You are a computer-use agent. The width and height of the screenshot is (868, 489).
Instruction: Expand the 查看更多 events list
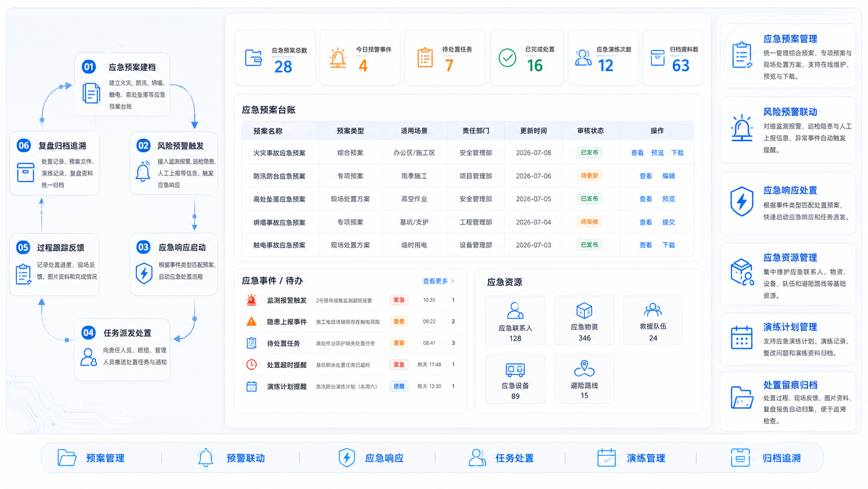pos(438,281)
